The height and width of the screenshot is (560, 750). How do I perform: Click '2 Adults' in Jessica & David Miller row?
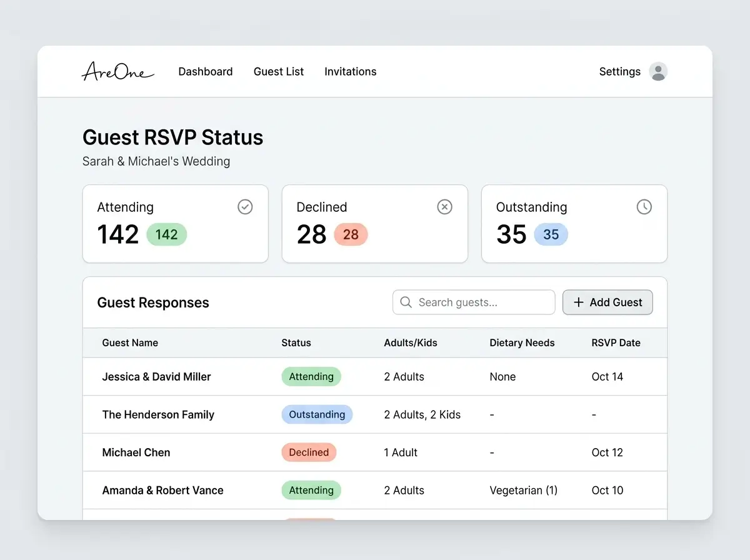coord(404,377)
